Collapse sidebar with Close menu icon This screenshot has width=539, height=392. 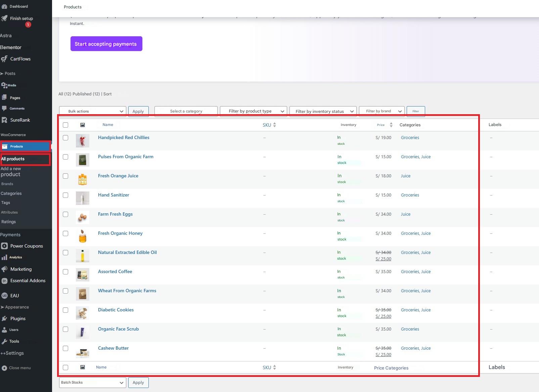(4, 368)
